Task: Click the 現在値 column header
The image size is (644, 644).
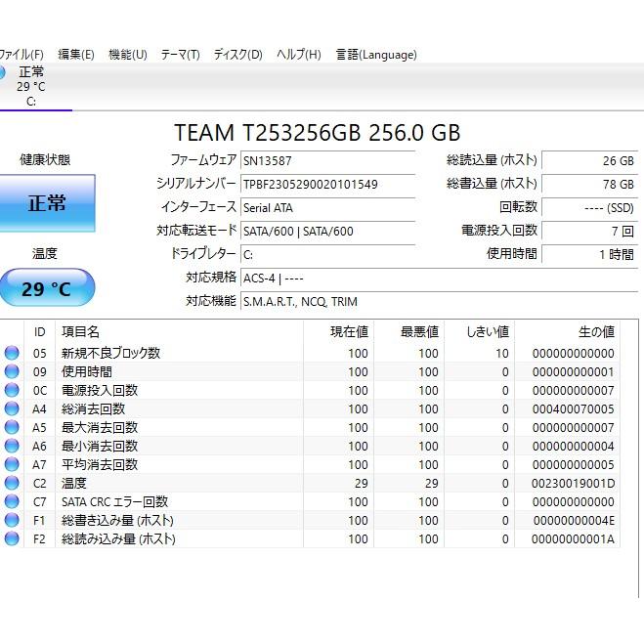Action: 339,332
